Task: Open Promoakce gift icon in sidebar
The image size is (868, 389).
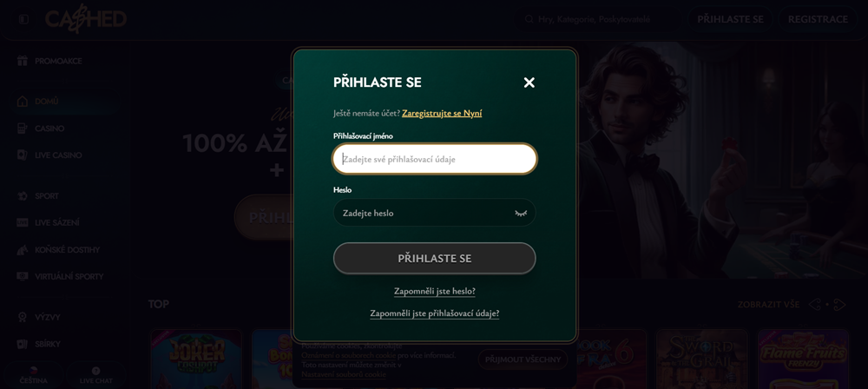Action: pyautogui.click(x=23, y=62)
